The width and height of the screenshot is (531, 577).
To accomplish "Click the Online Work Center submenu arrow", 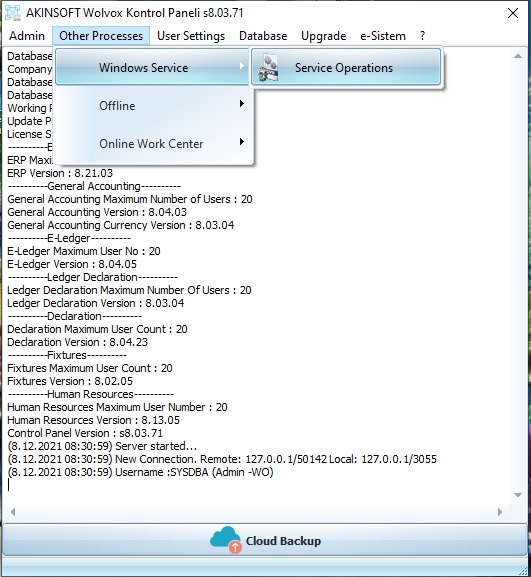I will click(x=241, y=141).
